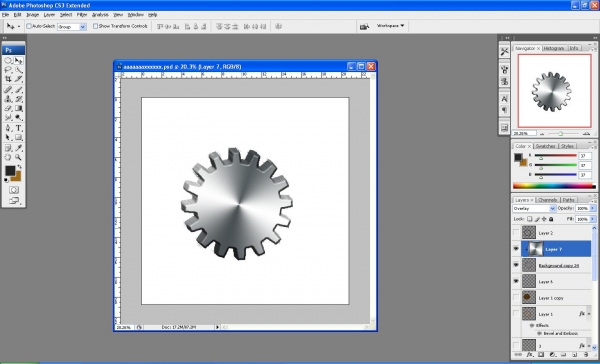The image size is (600, 364).
Task: Show Layer 1 visibility box
Action: pyautogui.click(x=516, y=313)
